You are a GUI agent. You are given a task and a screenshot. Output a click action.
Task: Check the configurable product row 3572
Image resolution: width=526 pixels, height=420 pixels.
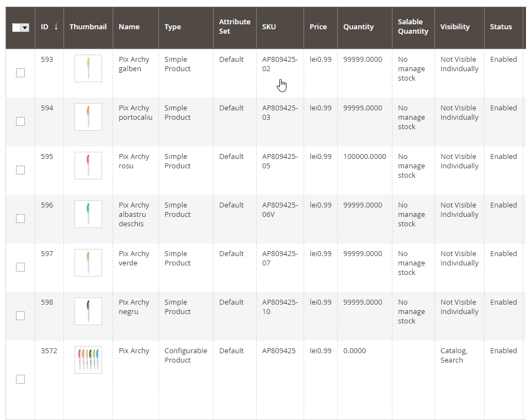tap(20, 379)
